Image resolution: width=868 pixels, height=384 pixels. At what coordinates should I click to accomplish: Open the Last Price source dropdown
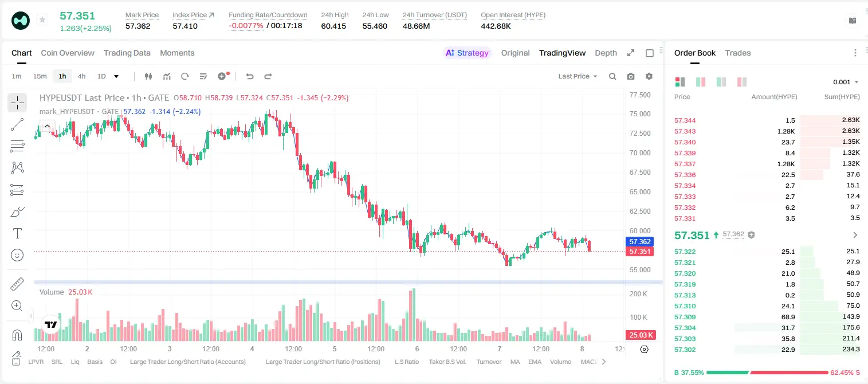click(578, 76)
